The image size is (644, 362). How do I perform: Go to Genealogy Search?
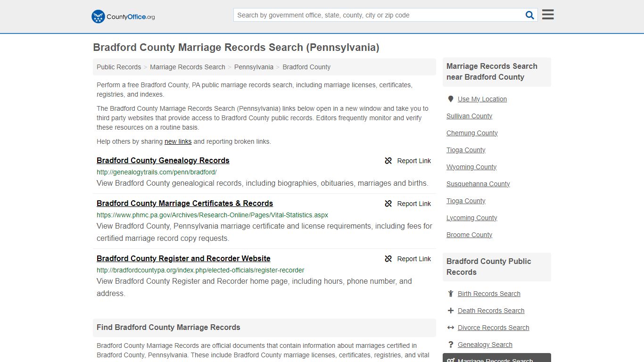tap(485, 345)
